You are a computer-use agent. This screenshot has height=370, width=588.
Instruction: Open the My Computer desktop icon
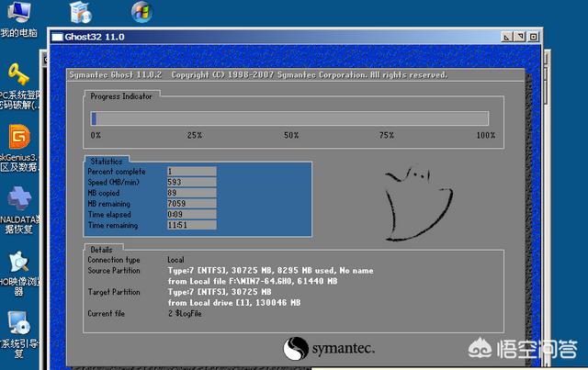pyautogui.click(x=18, y=12)
